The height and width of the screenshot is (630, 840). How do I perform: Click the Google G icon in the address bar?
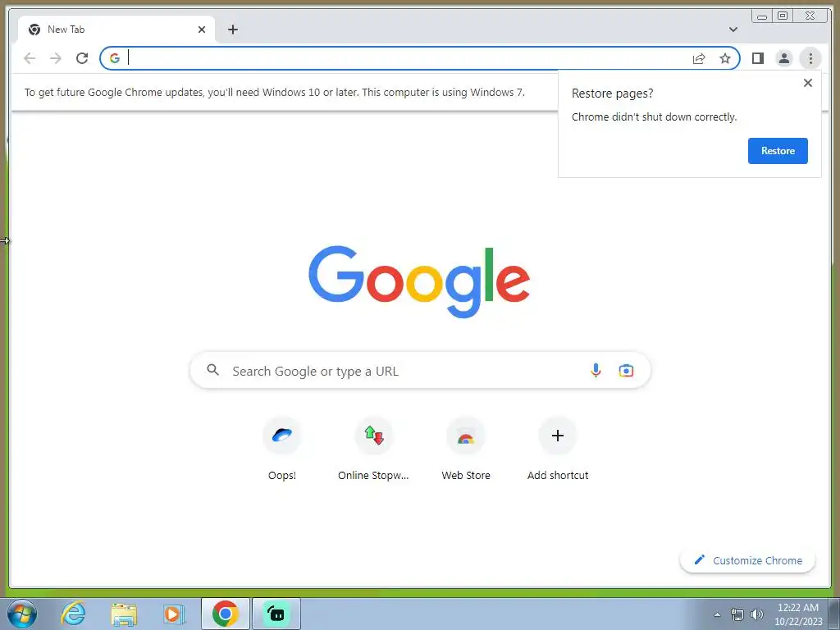pyautogui.click(x=115, y=58)
